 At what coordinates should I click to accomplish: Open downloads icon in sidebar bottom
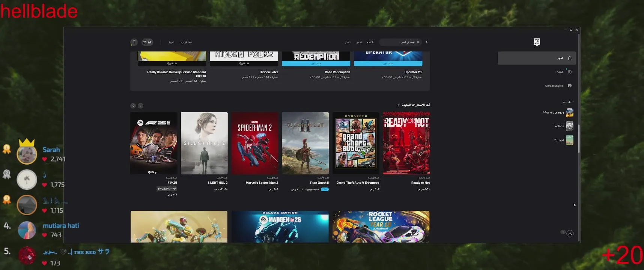tap(570, 233)
